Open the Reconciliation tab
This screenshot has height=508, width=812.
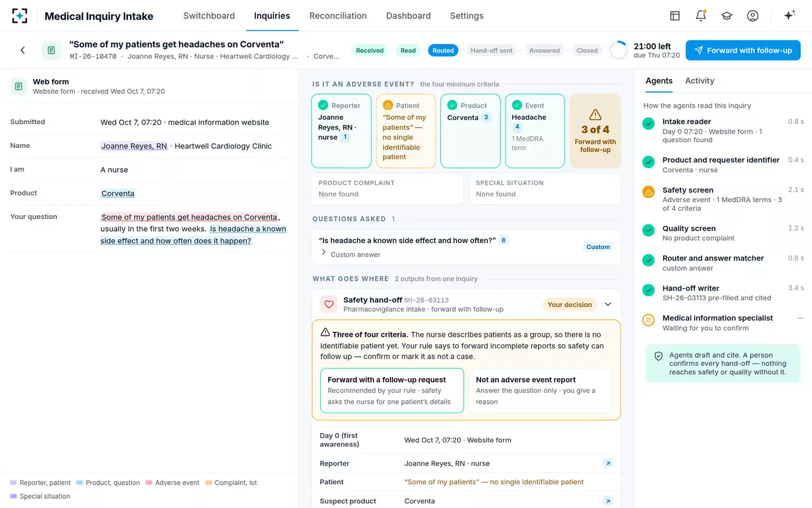click(x=338, y=16)
